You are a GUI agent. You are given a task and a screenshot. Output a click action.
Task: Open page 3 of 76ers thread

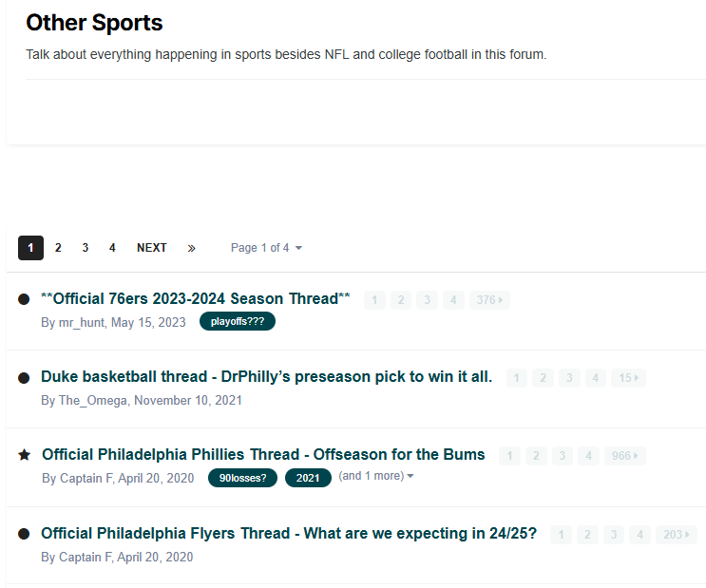tap(427, 300)
